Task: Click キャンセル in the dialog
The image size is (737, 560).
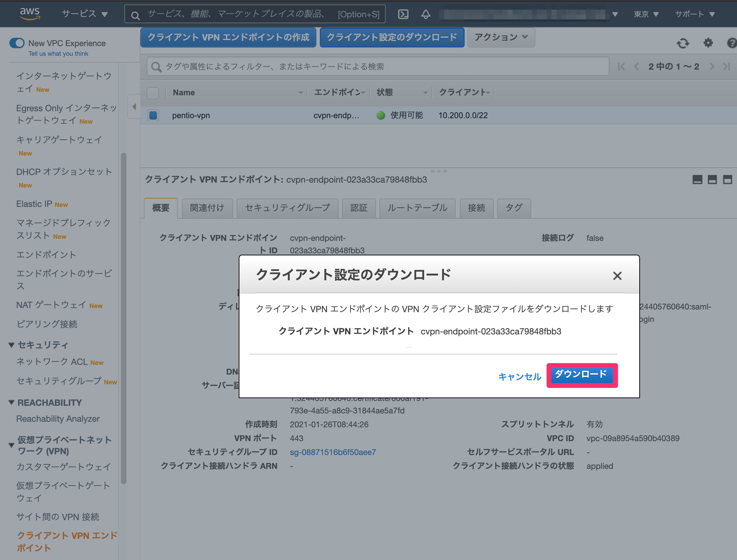Action: (x=520, y=377)
